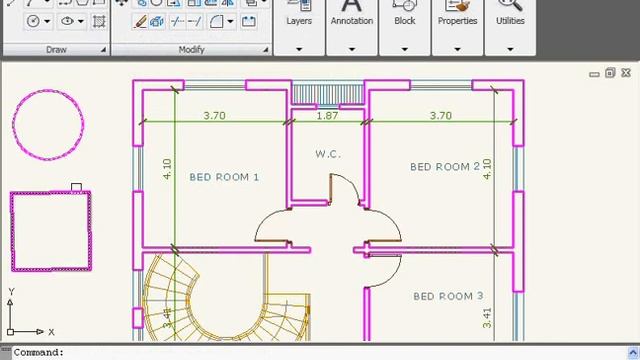Select the magenta circle object

tap(48, 90)
